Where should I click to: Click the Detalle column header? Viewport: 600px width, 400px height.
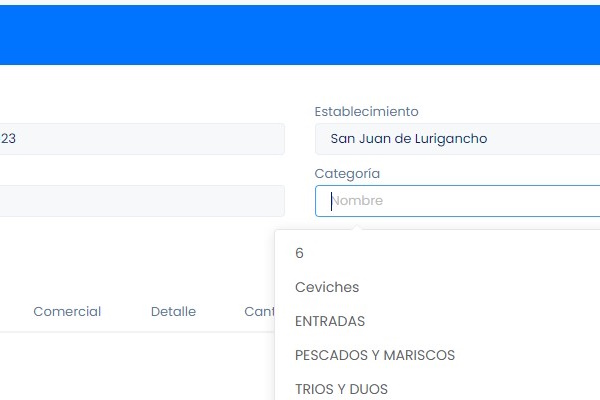click(x=173, y=311)
